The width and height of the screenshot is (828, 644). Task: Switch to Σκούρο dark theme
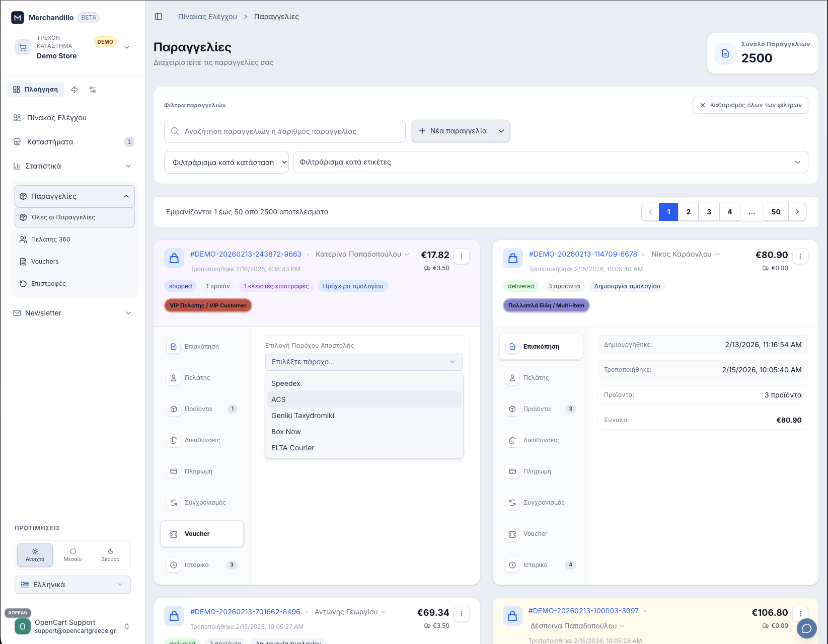(x=110, y=555)
